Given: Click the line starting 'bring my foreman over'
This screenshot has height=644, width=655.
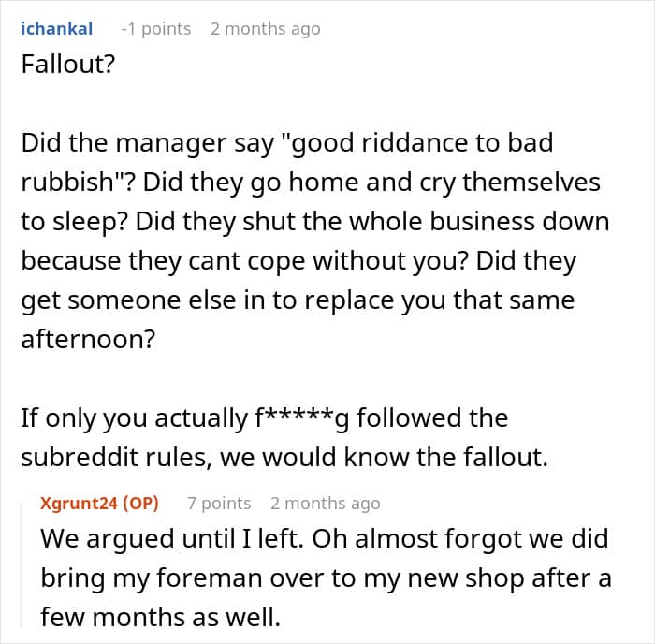Looking at the screenshot, I should 325,578.
